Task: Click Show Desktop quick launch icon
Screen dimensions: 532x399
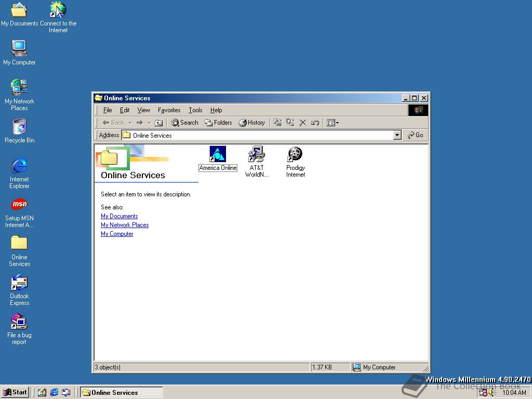Action: 42,393
